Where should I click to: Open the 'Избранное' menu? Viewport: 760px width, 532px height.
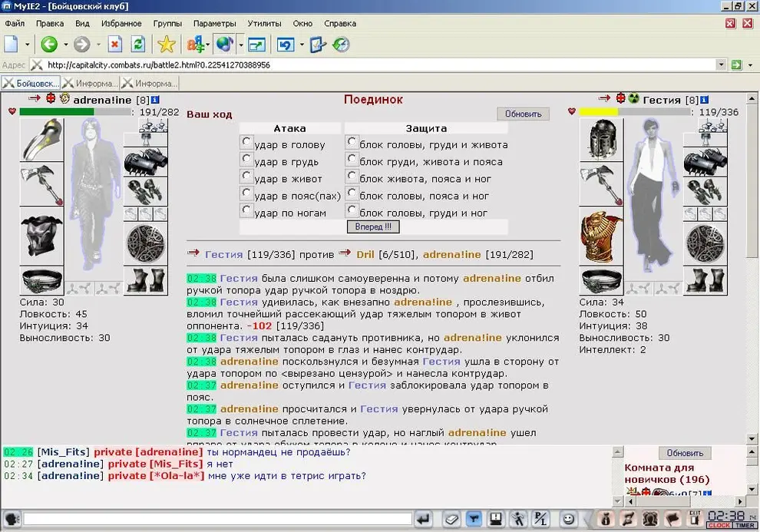tap(121, 24)
